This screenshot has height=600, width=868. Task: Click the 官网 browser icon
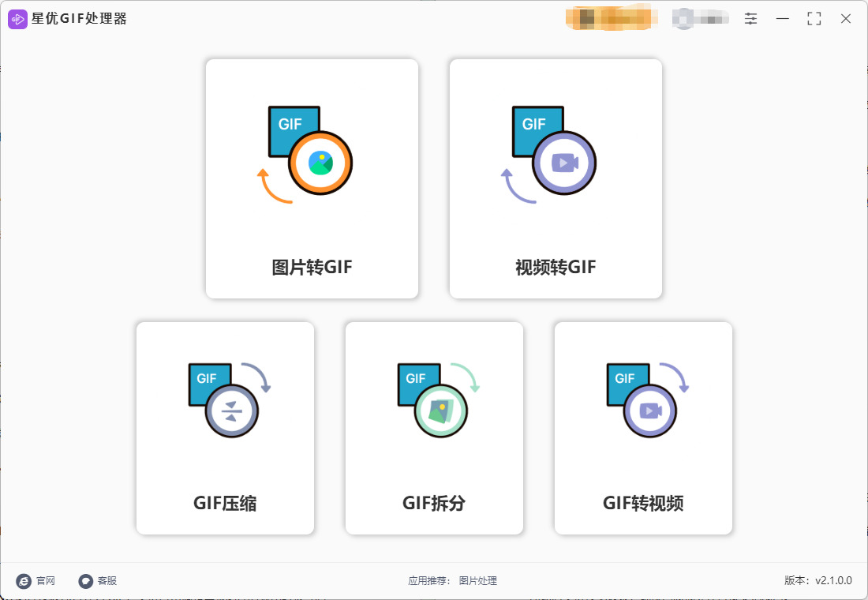[x=24, y=580]
